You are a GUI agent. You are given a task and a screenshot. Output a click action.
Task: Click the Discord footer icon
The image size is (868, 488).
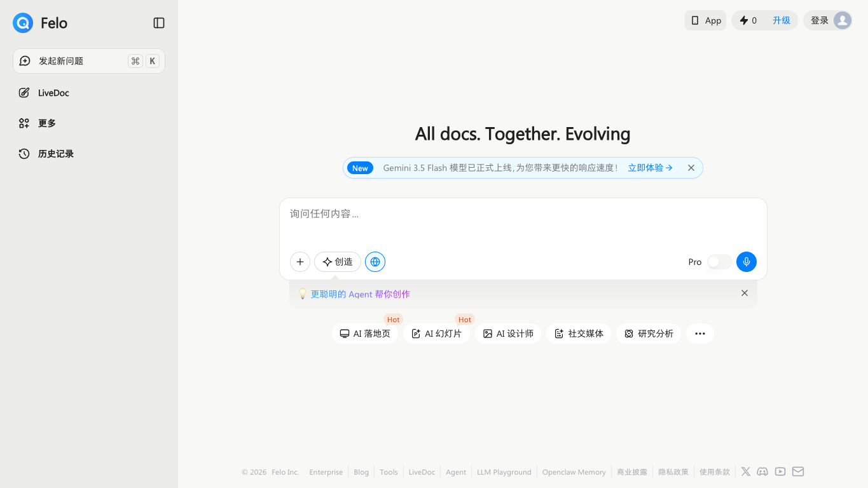point(762,471)
